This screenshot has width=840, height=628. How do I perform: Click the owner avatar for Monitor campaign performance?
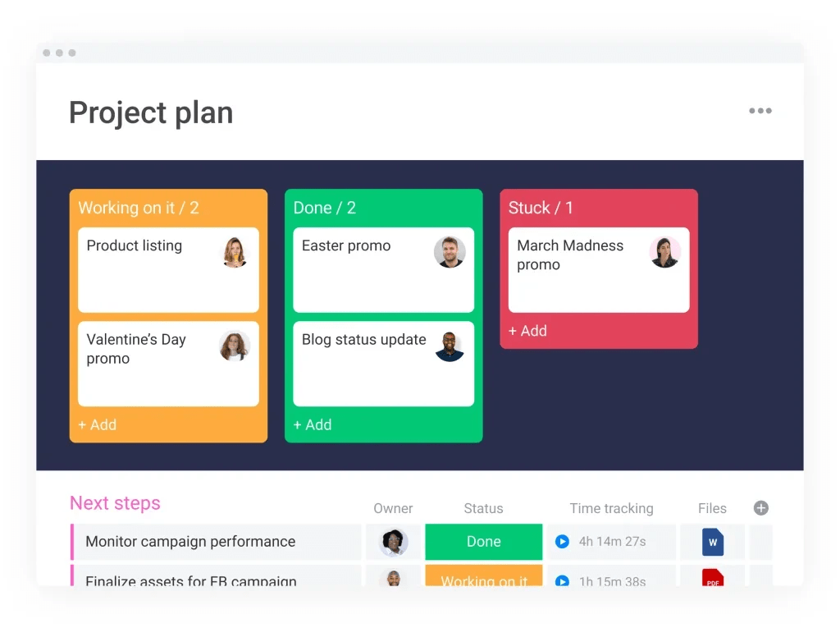[x=393, y=542]
